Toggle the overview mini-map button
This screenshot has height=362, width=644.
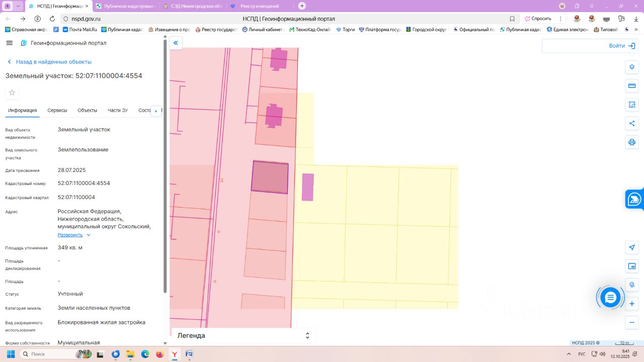(x=632, y=266)
